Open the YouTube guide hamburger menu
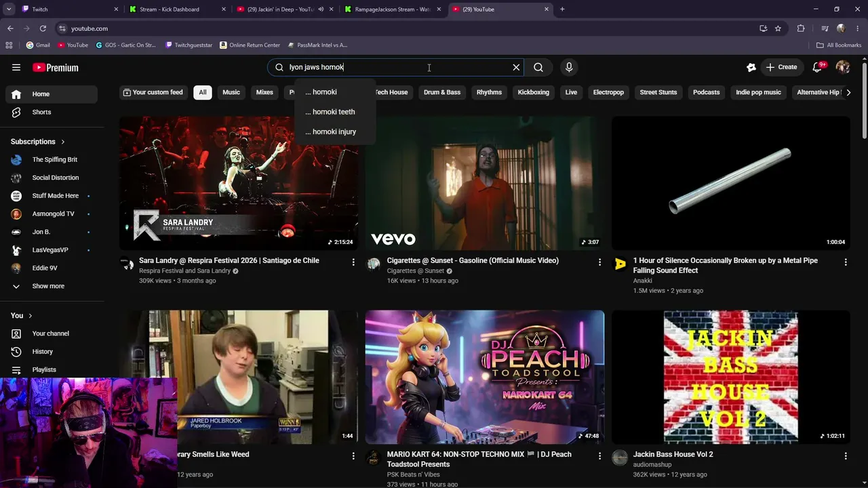This screenshot has height=488, width=868. click(16, 67)
